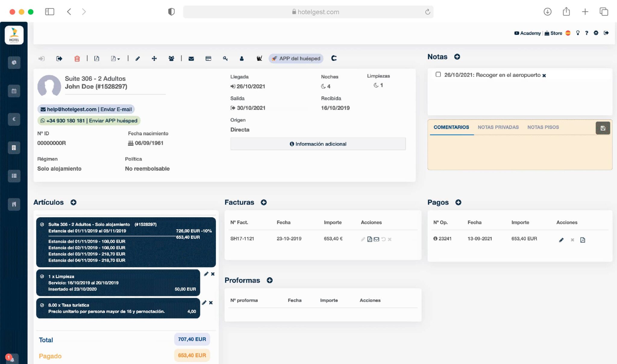
Task: Switch to the Notas Privadas tab
Action: click(498, 127)
